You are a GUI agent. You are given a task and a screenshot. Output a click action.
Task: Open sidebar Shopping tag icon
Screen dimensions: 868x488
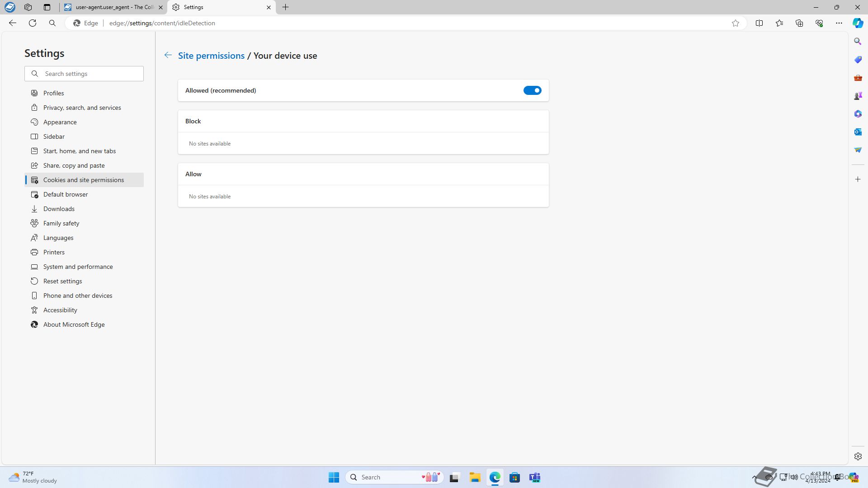(x=858, y=59)
